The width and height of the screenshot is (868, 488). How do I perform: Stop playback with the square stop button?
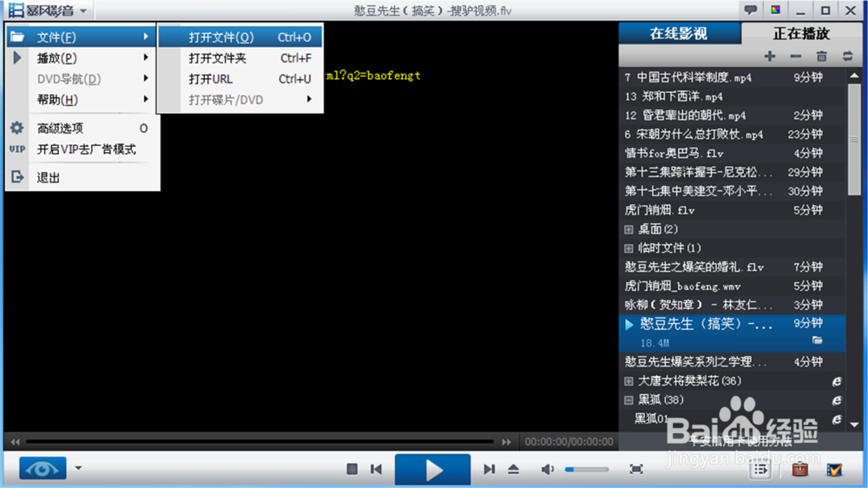click(352, 469)
